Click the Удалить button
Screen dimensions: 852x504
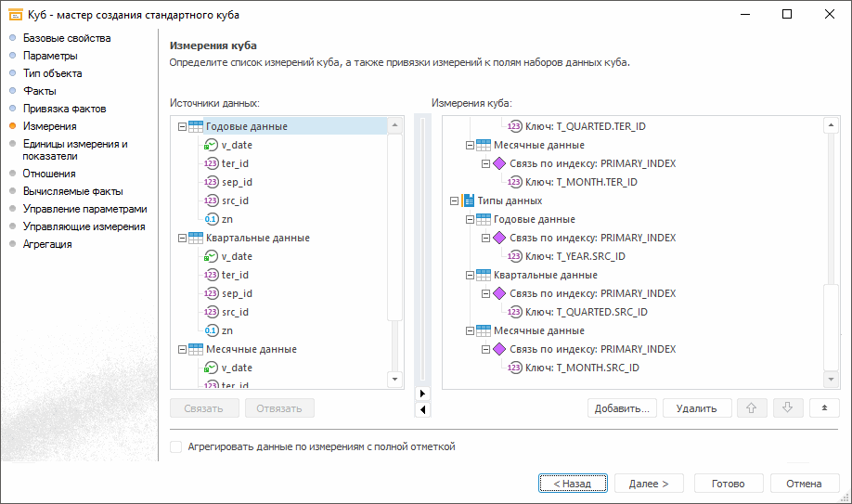696,407
